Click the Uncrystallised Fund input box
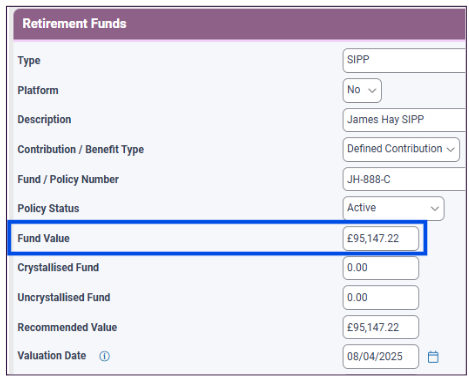This screenshot has width=469, height=379. coord(381,297)
